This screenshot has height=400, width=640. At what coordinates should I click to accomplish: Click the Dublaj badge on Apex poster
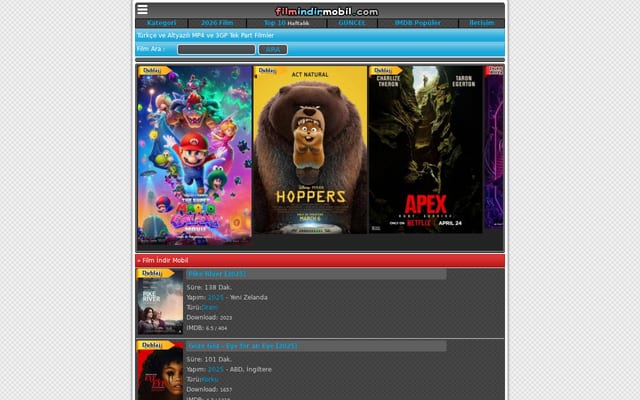(x=384, y=71)
